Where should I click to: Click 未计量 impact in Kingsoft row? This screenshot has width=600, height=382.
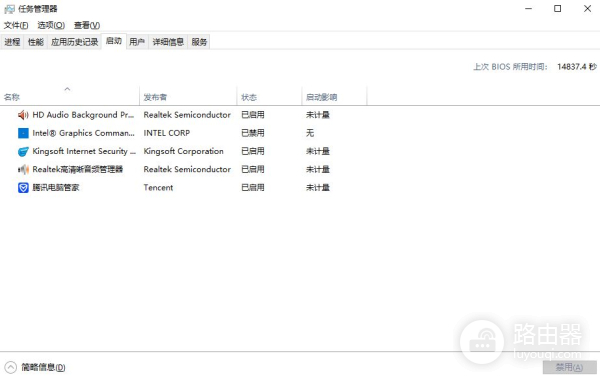(318, 152)
